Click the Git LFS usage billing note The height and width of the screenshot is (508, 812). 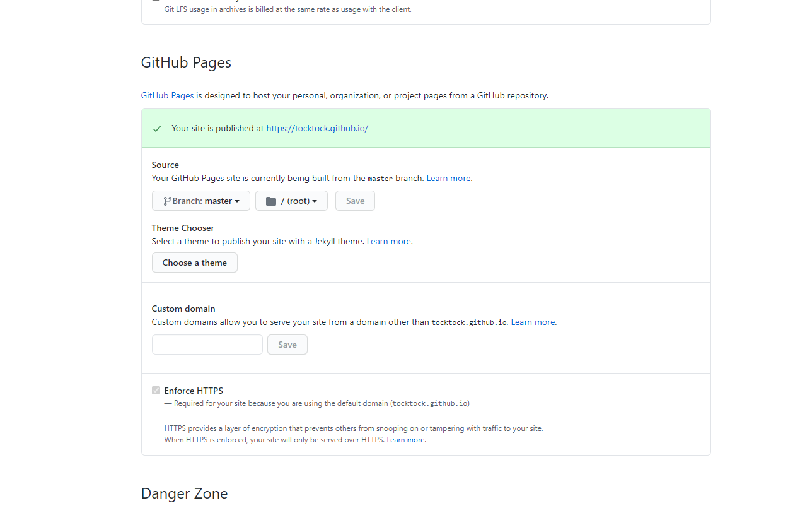coord(288,9)
